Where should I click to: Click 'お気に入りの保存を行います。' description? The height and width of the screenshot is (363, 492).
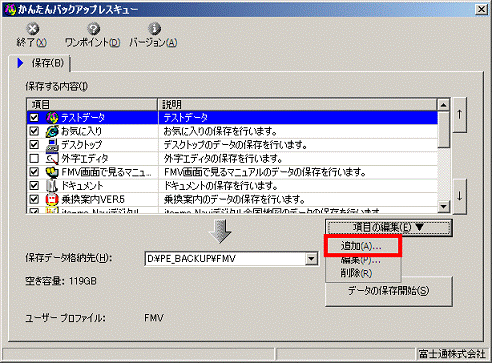(x=220, y=131)
